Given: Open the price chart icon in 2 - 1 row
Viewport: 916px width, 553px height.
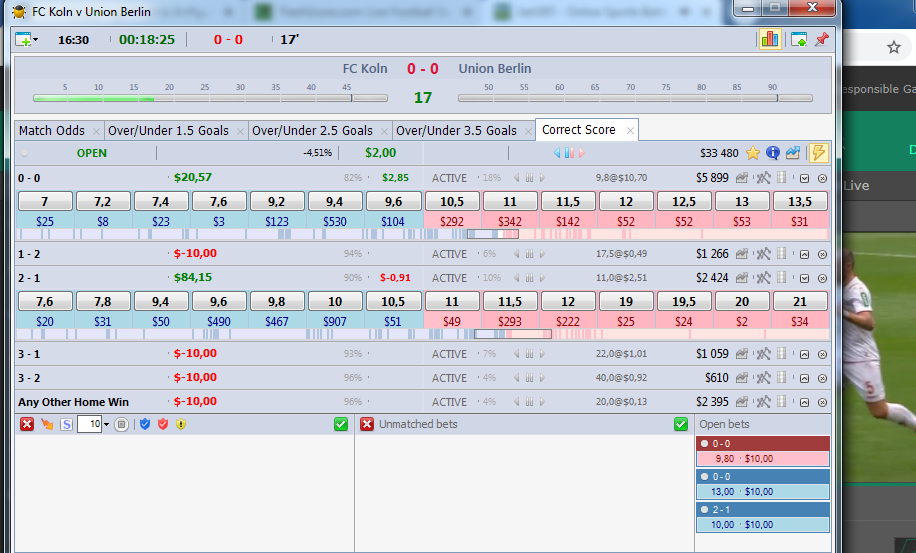Looking at the screenshot, I should (x=741, y=278).
